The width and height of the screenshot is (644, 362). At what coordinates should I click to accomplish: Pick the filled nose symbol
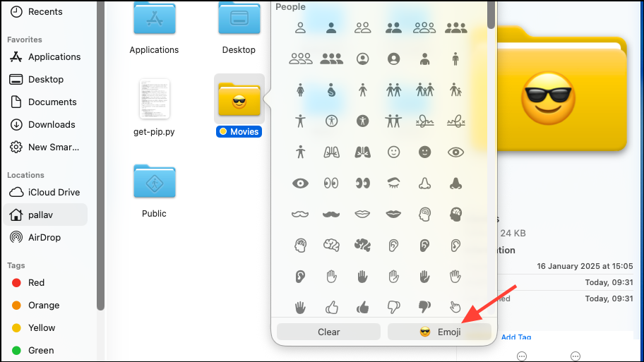(455, 183)
